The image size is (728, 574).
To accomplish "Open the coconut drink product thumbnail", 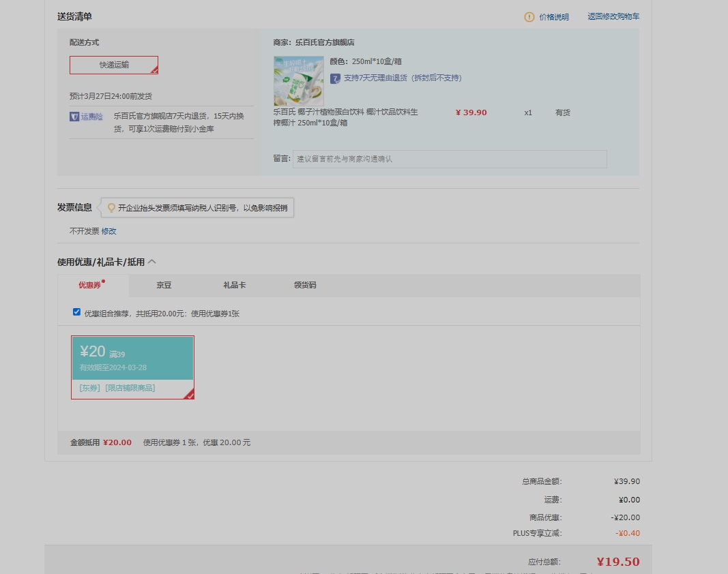I will coord(299,80).
